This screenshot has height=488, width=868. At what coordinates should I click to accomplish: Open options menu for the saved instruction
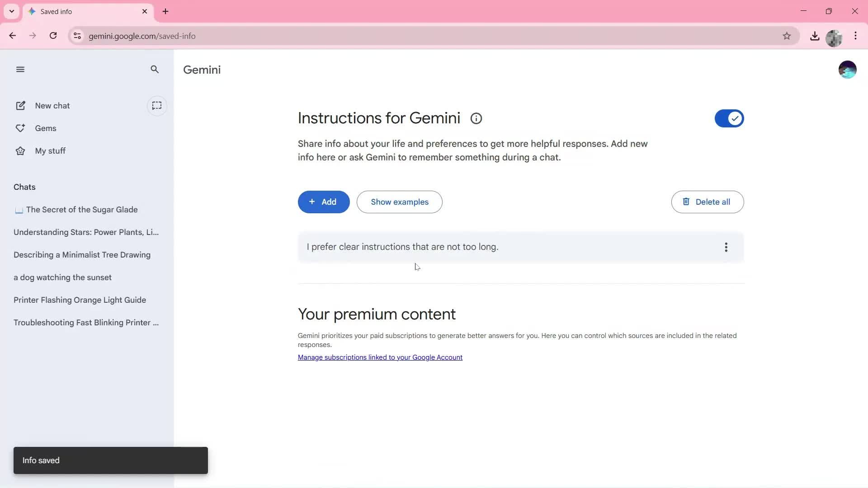[726, 247]
